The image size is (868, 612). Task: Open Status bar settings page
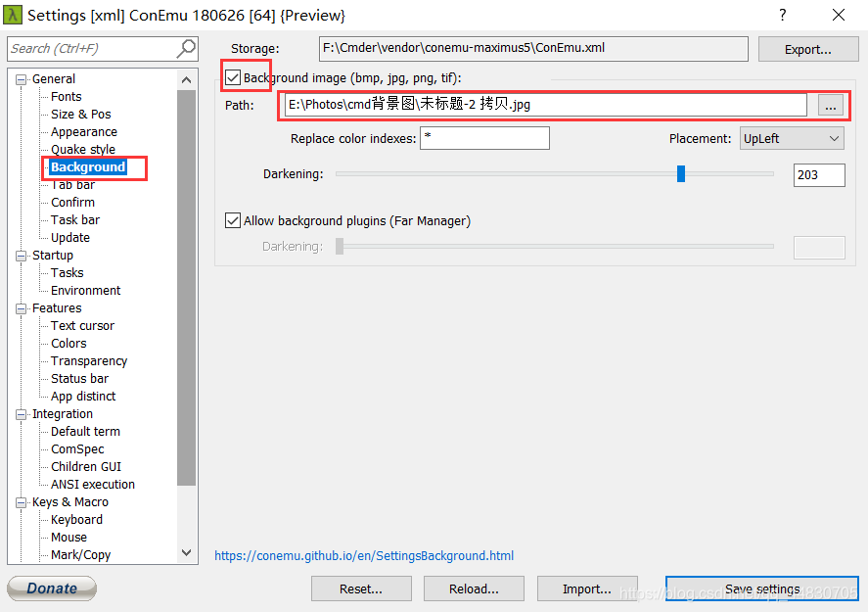coord(79,378)
